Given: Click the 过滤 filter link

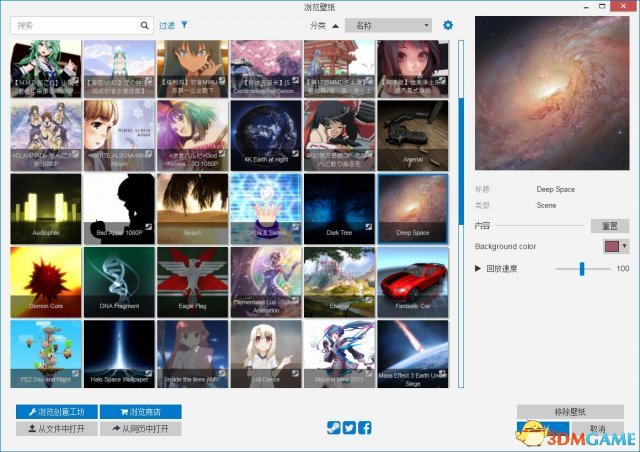Looking at the screenshot, I should pos(167,25).
